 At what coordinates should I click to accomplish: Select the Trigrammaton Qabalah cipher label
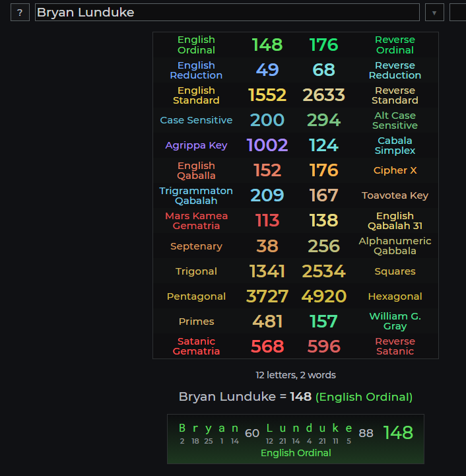tap(196, 196)
